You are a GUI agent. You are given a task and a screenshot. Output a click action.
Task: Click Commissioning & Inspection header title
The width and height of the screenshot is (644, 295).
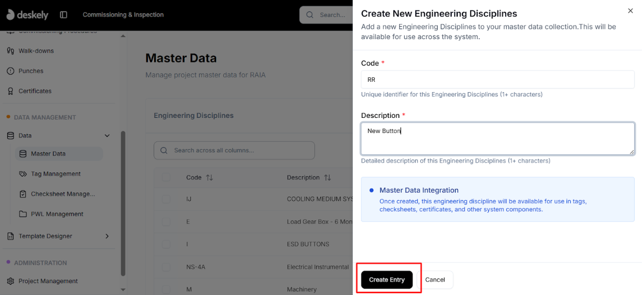123,15
